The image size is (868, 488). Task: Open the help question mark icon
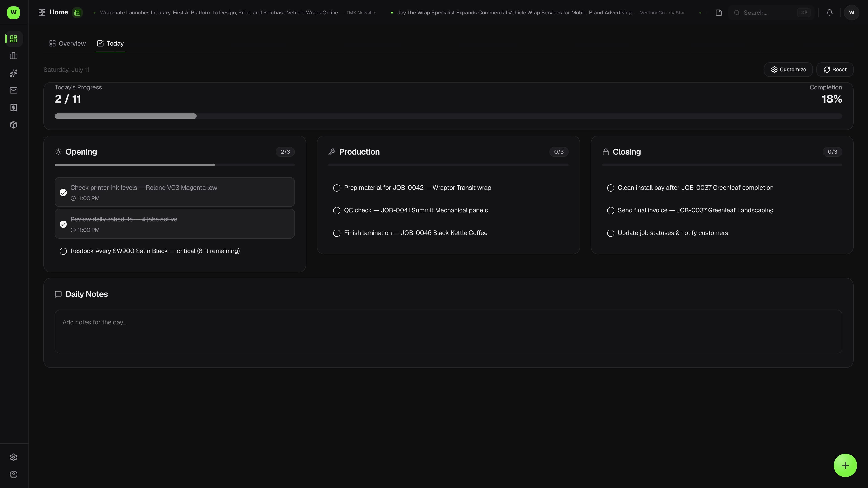(14, 474)
